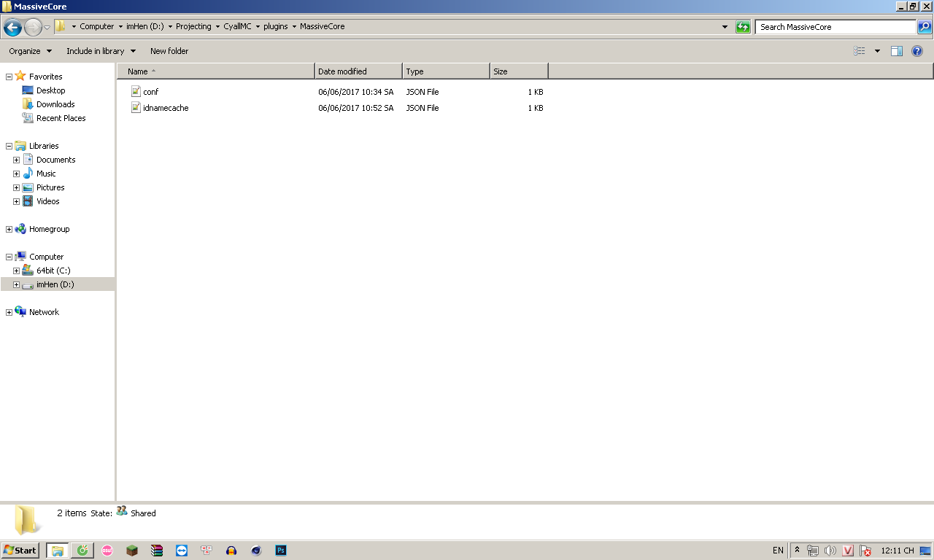Screen dimensions: 934x560
Task: Create a New folder
Action: pyautogui.click(x=169, y=51)
